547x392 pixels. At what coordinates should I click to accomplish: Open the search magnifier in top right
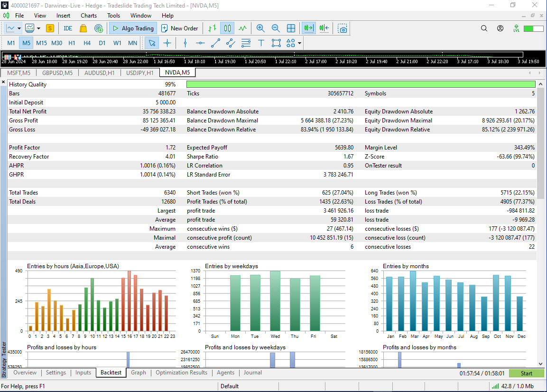[x=484, y=28]
